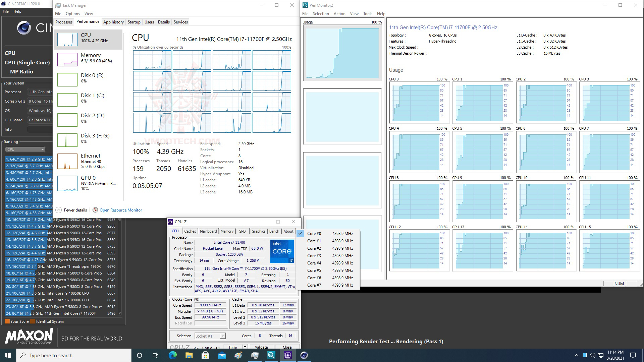This screenshot has width=644, height=362.
Task: Open File Explorer from the taskbar
Action: (x=189, y=355)
